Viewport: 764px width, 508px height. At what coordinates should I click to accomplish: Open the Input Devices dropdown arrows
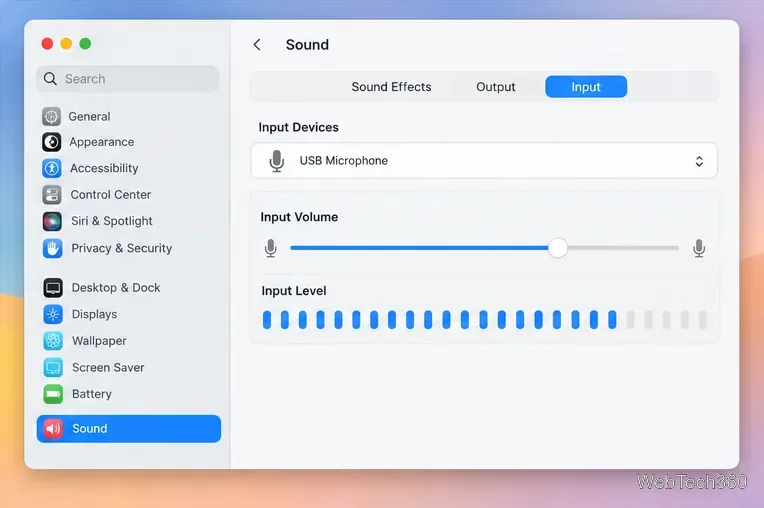[699, 161]
